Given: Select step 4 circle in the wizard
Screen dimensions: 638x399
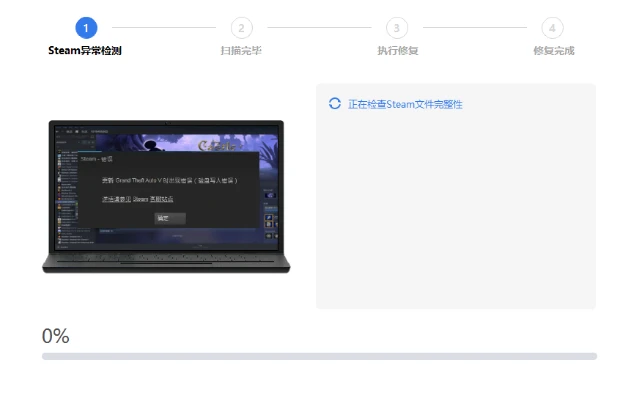Looking at the screenshot, I should (x=553, y=28).
